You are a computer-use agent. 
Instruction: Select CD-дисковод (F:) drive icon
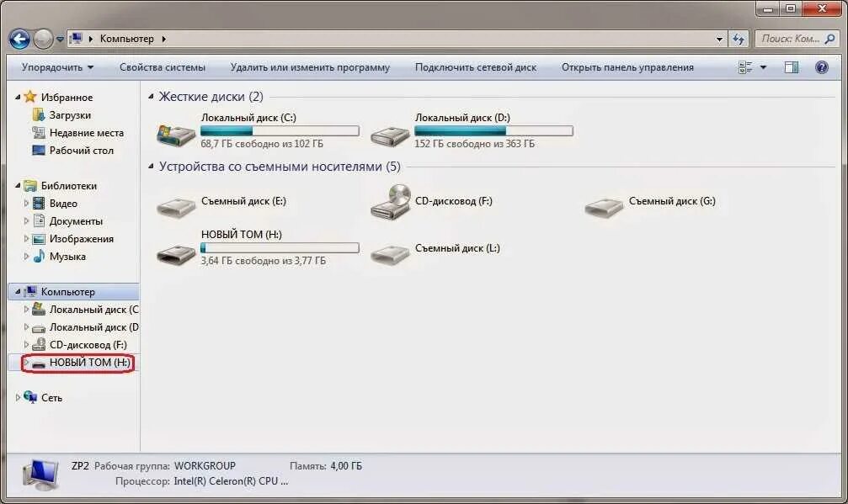click(390, 202)
